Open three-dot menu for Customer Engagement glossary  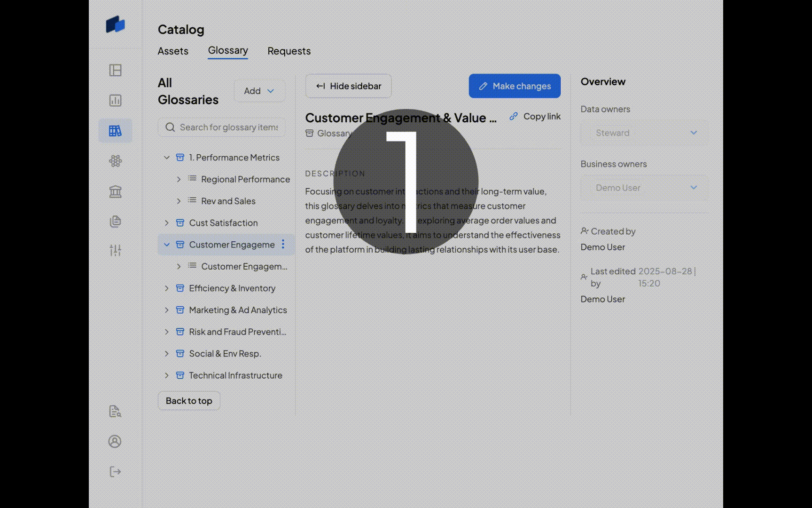tap(283, 244)
